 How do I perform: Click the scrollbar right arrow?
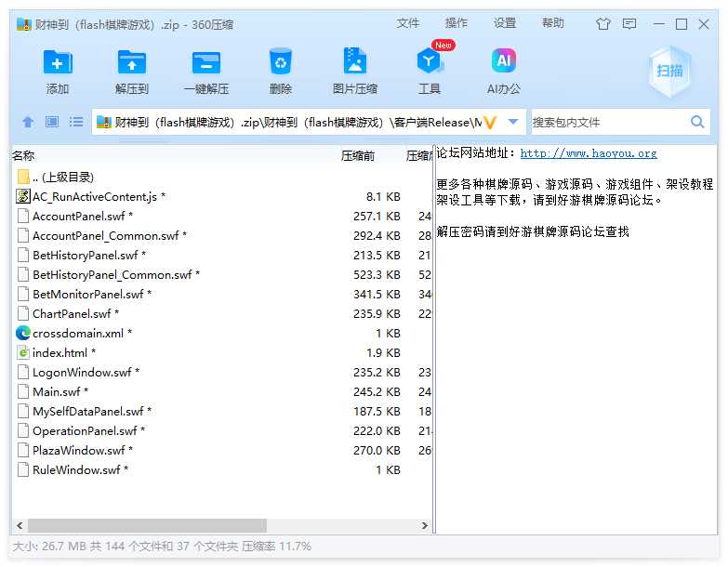pyautogui.click(x=424, y=525)
